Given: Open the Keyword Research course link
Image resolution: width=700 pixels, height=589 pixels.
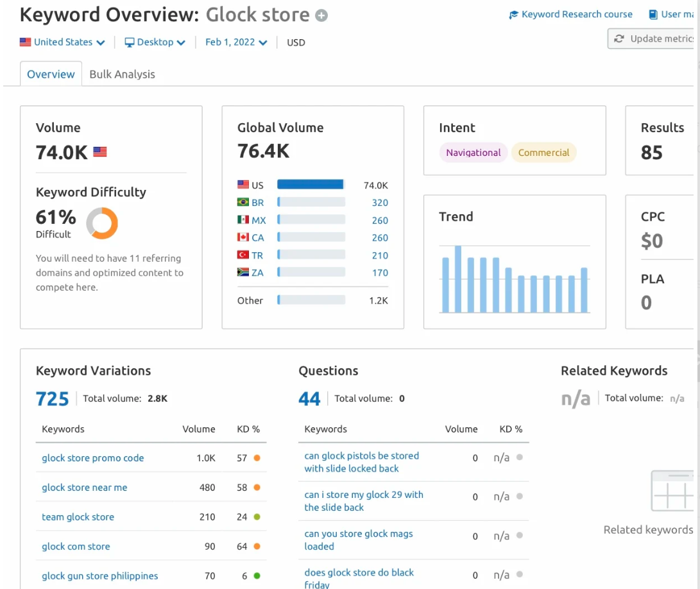Looking at the screenshot, I should (x=570, y=14).
